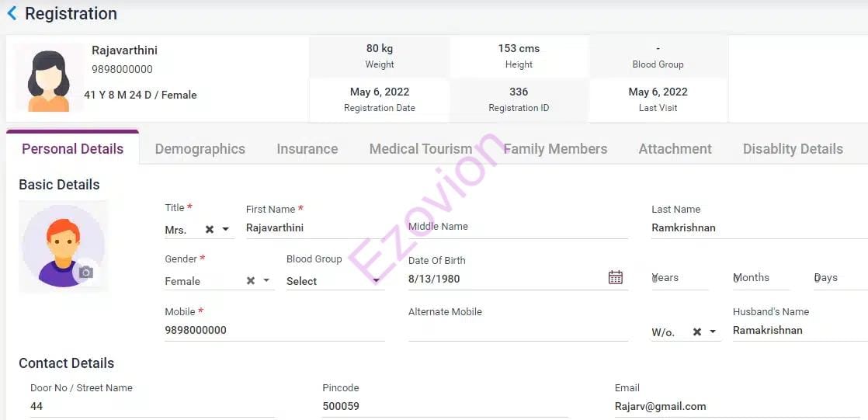
Task: Switch to the Demographics tab
Action: [200, 149]
